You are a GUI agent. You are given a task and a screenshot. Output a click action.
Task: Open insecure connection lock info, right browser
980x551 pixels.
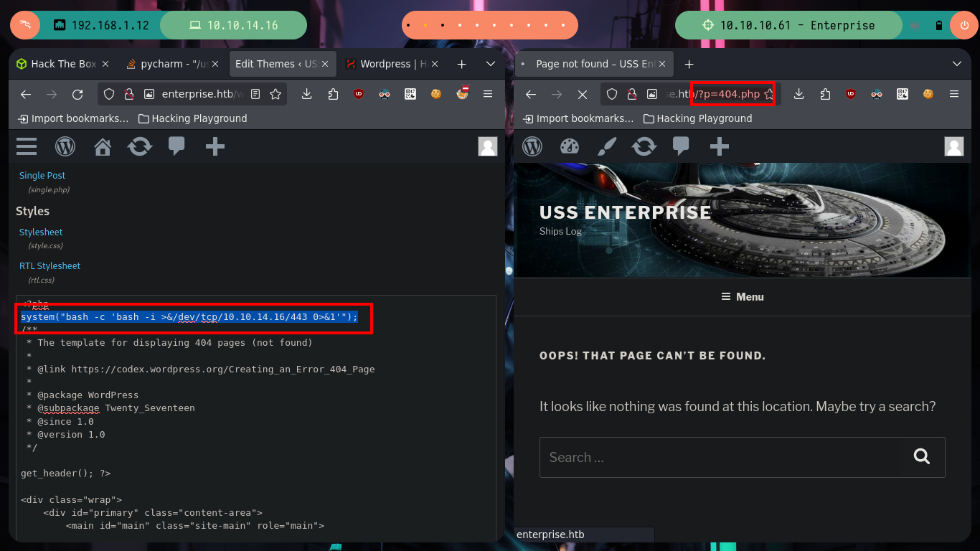point(632,94)
